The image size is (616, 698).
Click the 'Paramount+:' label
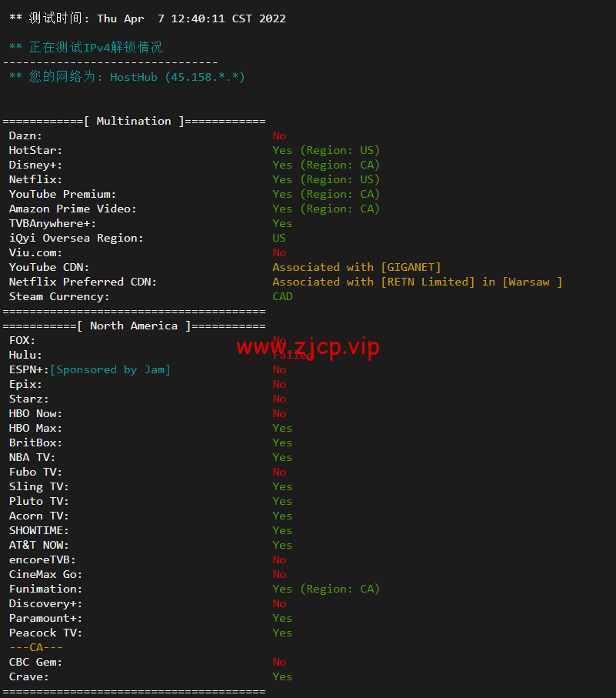(46, 619)
